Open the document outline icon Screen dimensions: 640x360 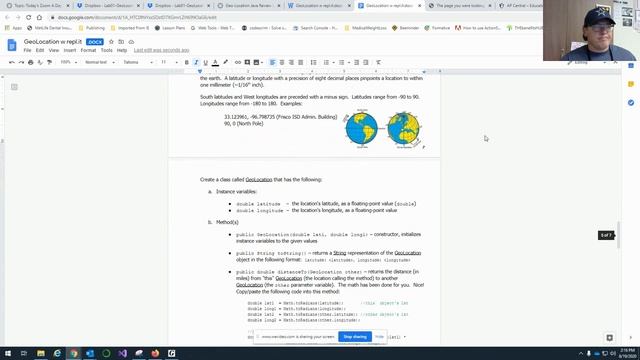tap(14, 87)
